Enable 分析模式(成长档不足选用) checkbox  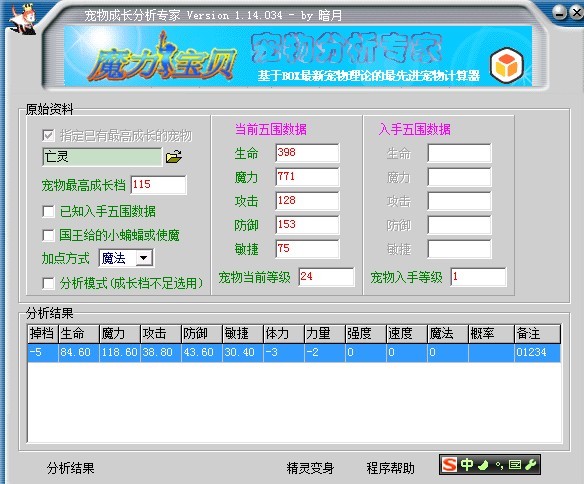[48, 283]
